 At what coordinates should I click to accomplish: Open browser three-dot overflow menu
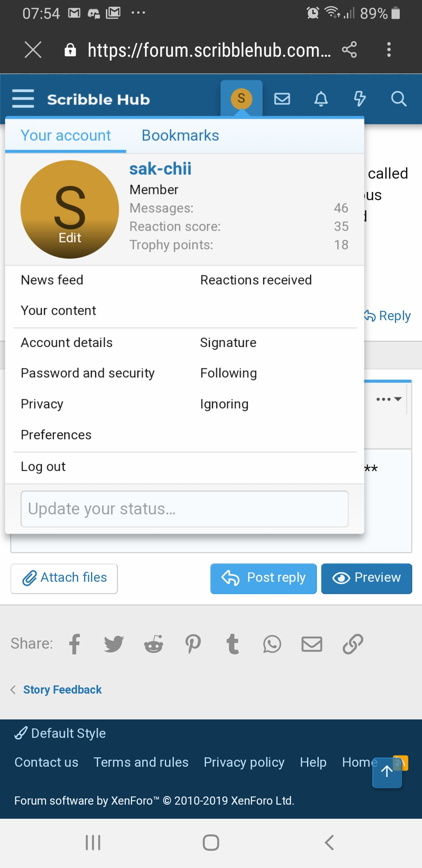388,50
